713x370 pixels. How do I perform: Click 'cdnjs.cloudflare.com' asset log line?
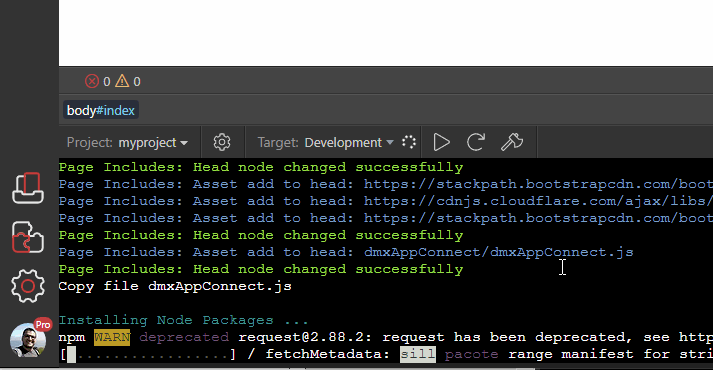(x=386, y=201)
